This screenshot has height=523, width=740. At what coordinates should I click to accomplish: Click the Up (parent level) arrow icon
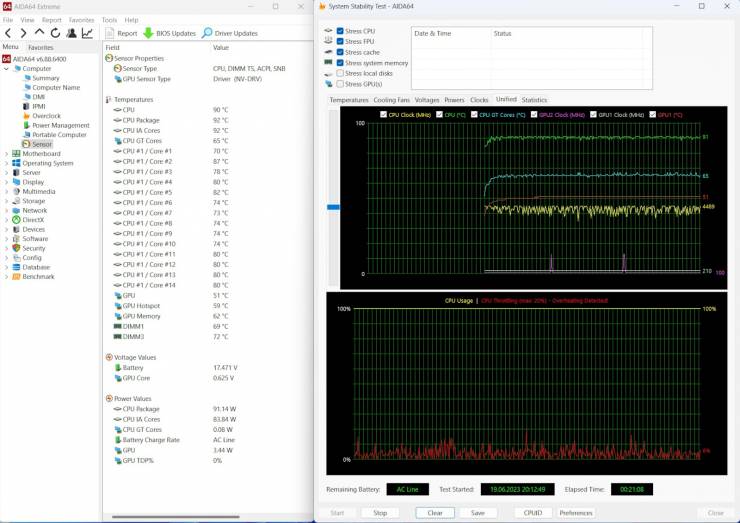pos(39,33)
